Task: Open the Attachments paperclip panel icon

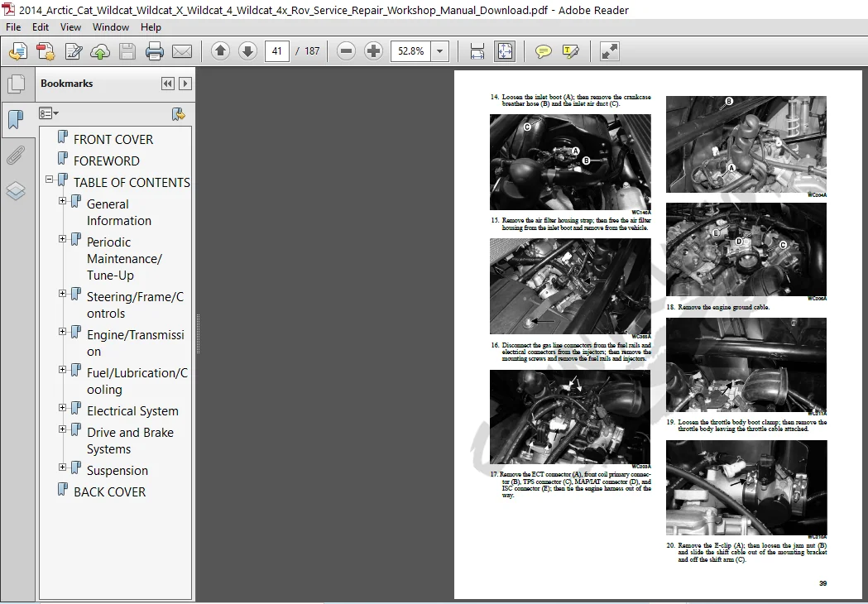Action: click(16, 156)
